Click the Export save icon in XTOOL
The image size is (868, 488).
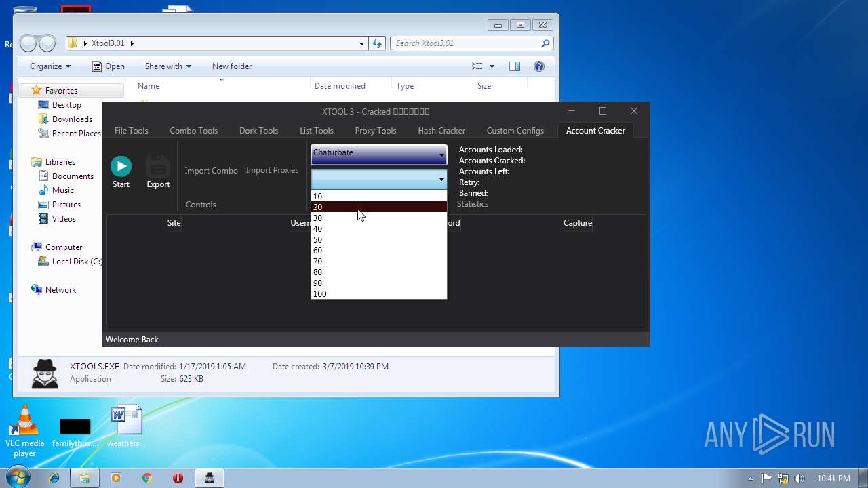pos(158,167)
